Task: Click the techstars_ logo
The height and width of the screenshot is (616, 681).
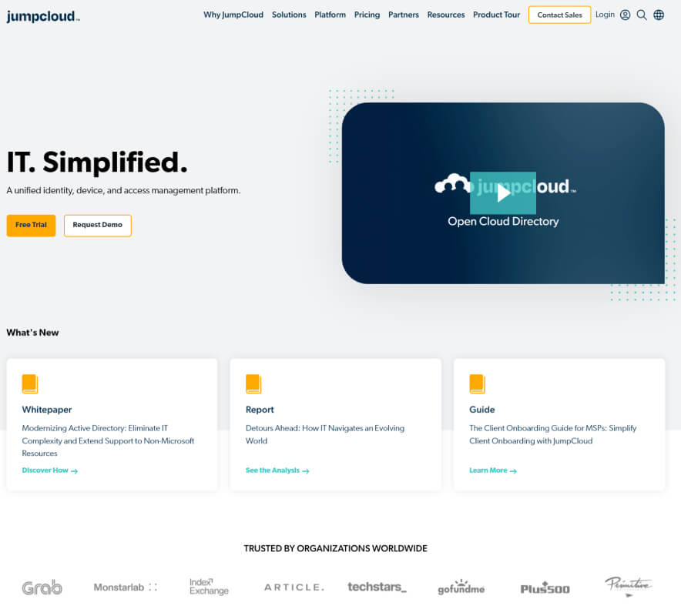Action: coord(377,587)
